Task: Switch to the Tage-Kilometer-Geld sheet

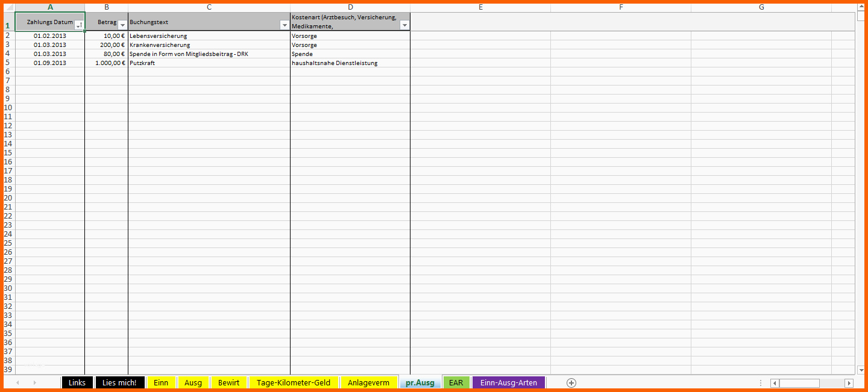Action: pyautogui.click(x=294, y=383)
